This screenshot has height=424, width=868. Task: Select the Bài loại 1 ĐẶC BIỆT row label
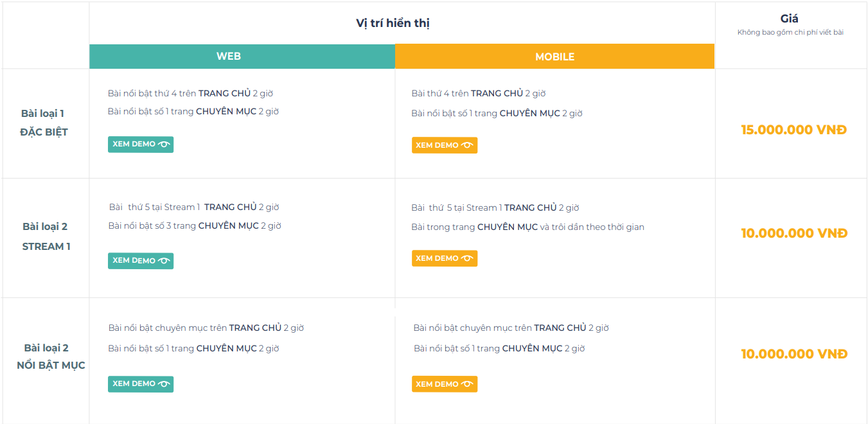(x=44, y=123)
